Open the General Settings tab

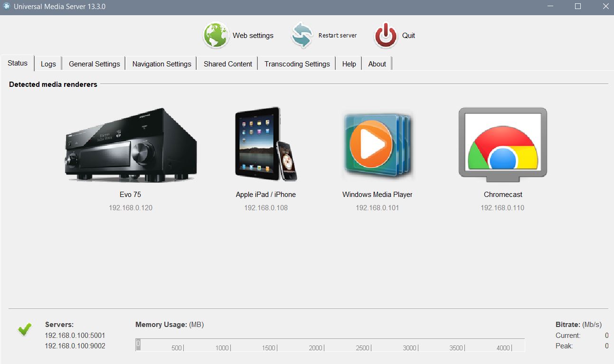[94, 64]
